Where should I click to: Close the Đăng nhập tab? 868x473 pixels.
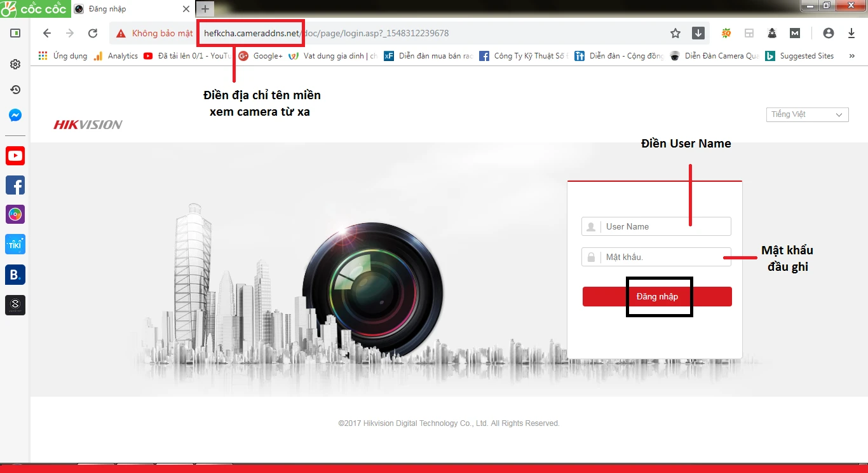click(x=186, y=9)
